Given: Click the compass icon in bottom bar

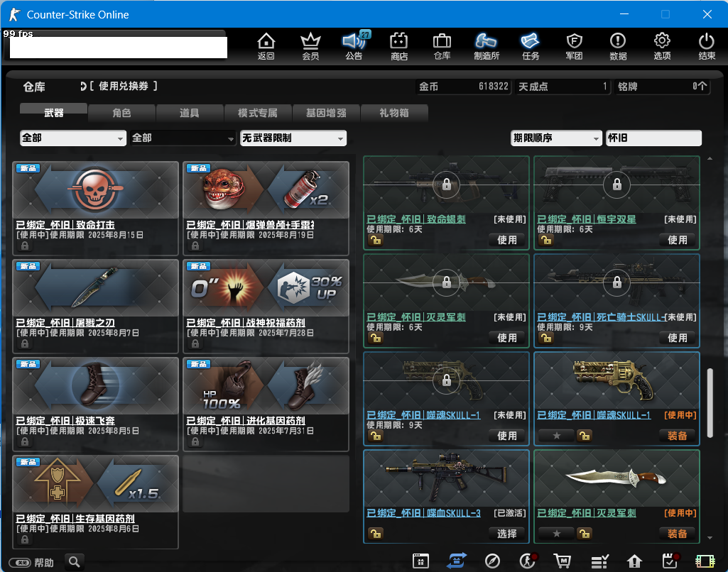Looking at the screenshot, I should (x=492, y=561).
